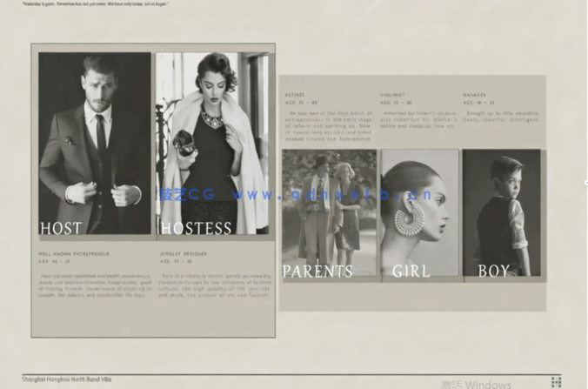This screenshot has height=389, width=588.
Task: Click the dotted grid icon at bottom right
Action: tap(556, 381)
